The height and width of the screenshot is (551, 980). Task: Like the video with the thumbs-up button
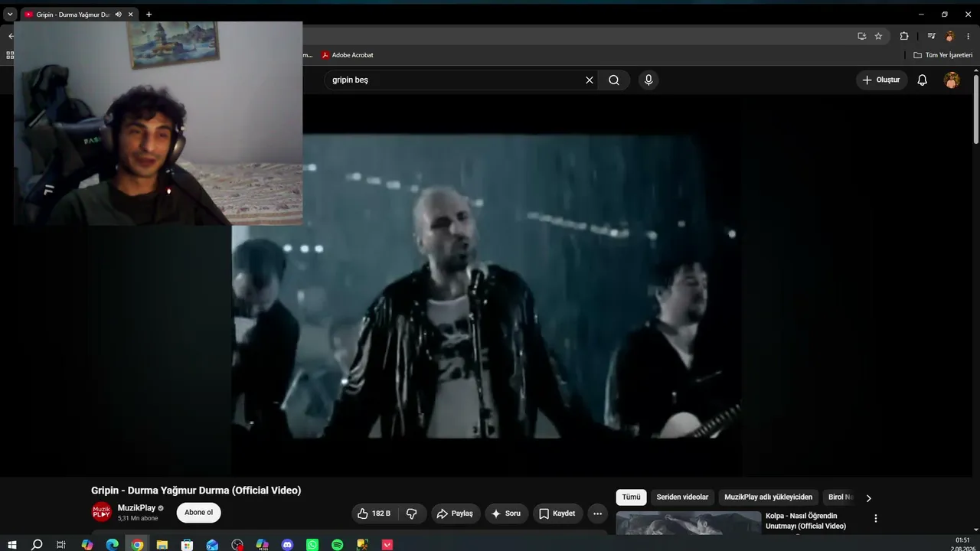374,514
